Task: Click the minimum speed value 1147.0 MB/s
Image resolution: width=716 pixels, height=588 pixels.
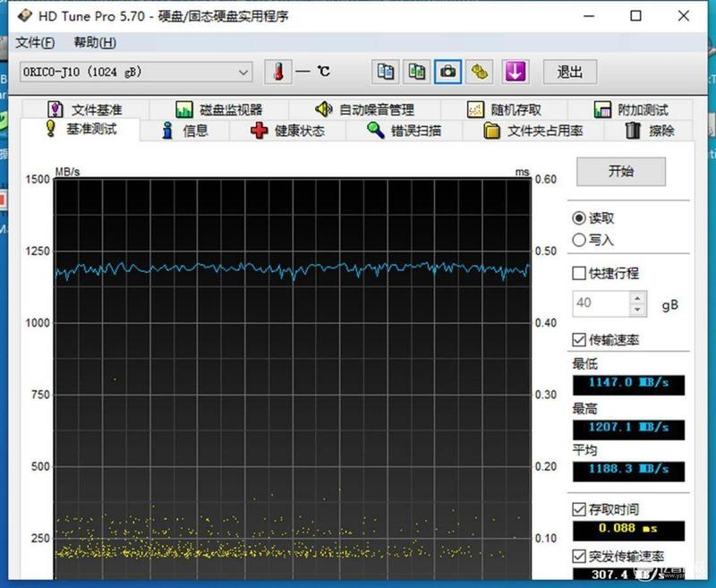Action: pyautogui.click(x=629, y=384)
